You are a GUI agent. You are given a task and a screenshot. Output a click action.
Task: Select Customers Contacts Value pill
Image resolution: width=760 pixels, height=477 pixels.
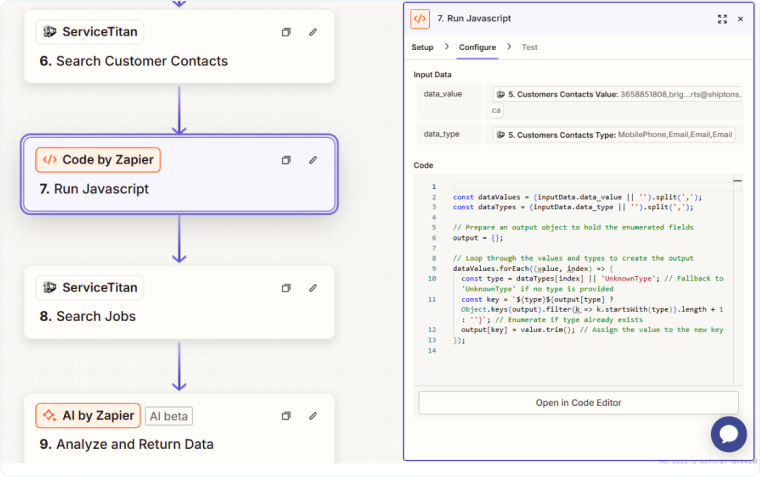(x=618, y=94)
